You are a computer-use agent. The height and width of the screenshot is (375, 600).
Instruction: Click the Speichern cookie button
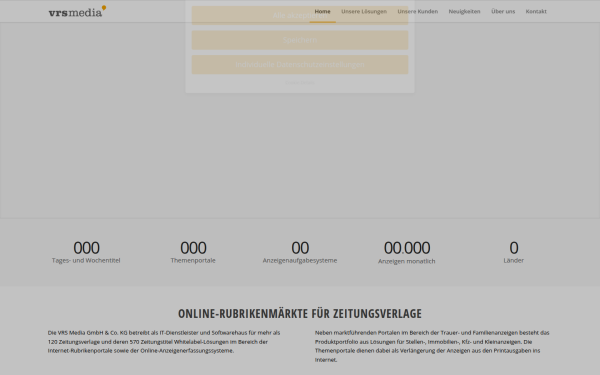coord(300,40)
